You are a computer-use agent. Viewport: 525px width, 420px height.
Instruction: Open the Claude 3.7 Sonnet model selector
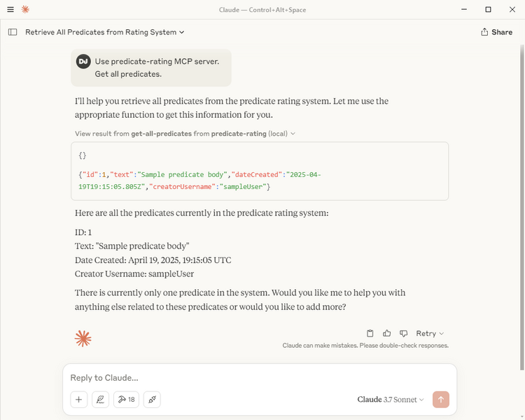(391, 400)
